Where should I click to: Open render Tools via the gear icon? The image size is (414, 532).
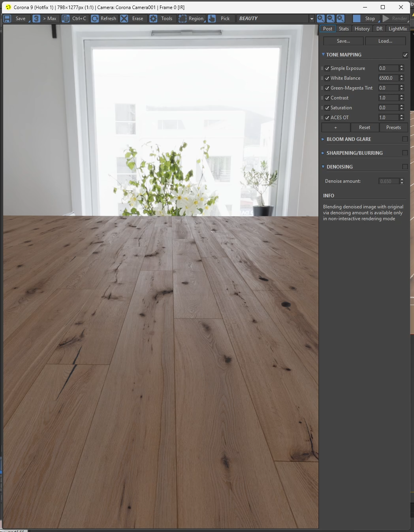153,19
